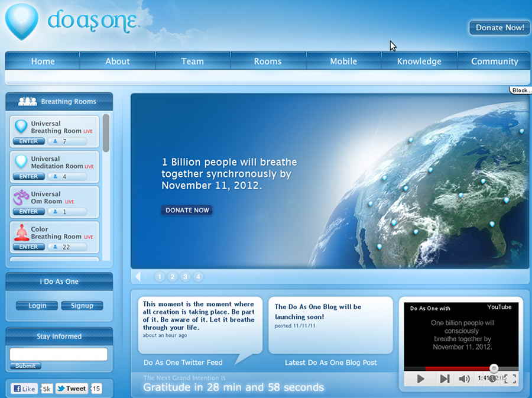Image resolution: width=532 pixels, height=398 pixels.
Task: Click the Signup button
Action: point(82,306)
